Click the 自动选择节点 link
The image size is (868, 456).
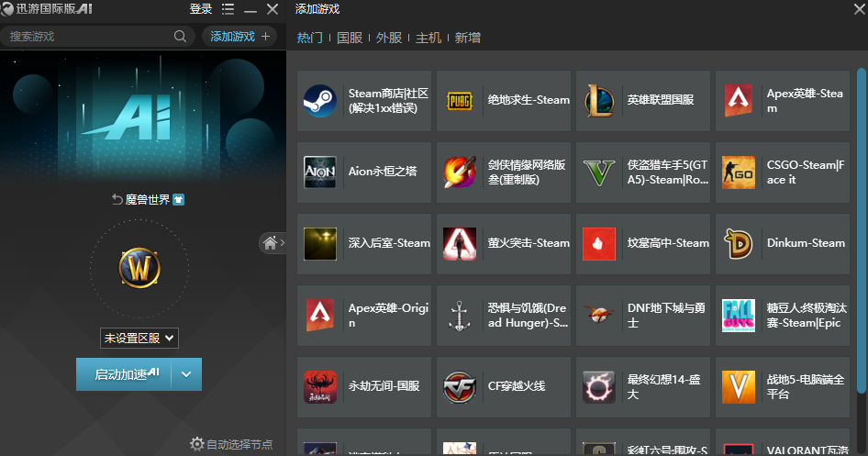239,444
